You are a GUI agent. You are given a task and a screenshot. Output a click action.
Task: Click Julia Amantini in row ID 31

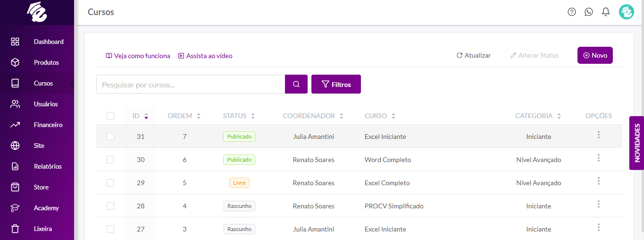(313, 137)
